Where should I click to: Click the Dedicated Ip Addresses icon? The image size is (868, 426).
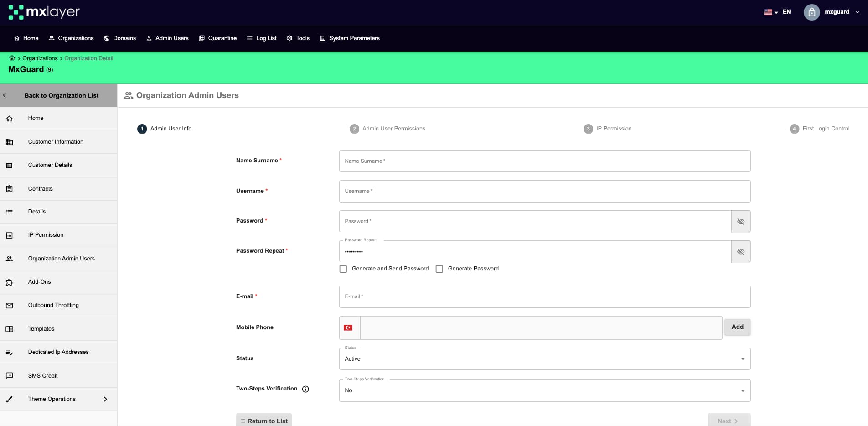[x=9, y=353]
